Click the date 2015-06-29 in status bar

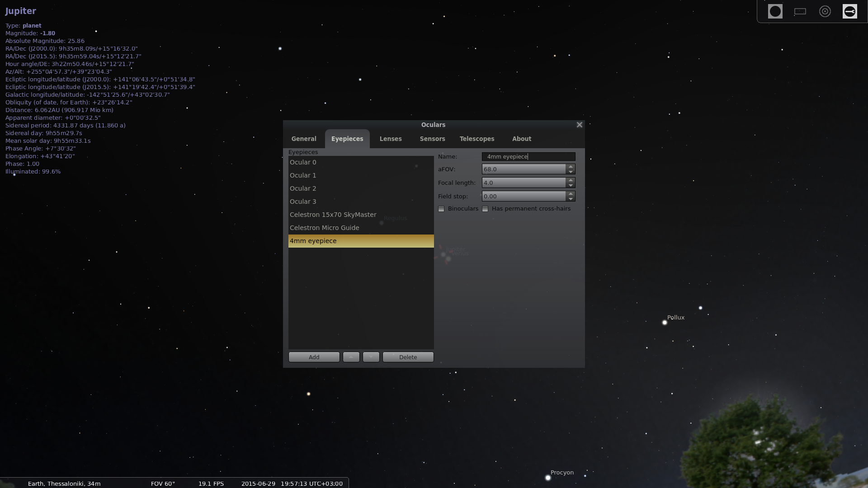coord(258,483)
